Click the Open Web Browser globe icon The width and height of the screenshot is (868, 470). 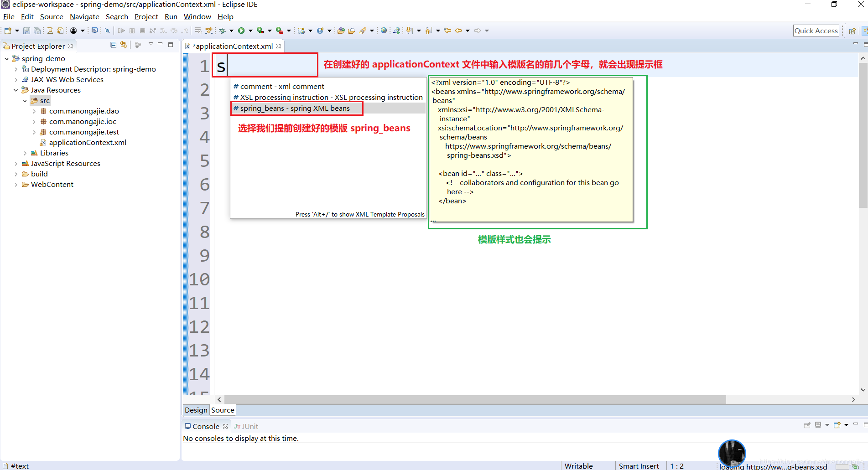384,31
